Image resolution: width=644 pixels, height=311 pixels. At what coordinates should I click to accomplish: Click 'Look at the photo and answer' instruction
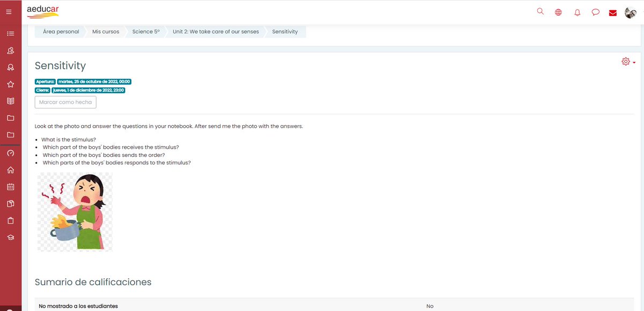click(x=169, y=126)
